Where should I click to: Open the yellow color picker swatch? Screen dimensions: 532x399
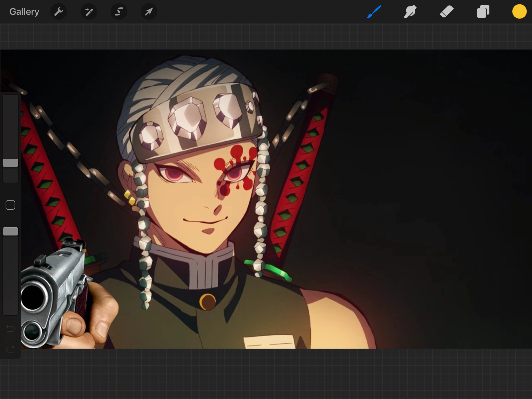[x=519, y=12]
